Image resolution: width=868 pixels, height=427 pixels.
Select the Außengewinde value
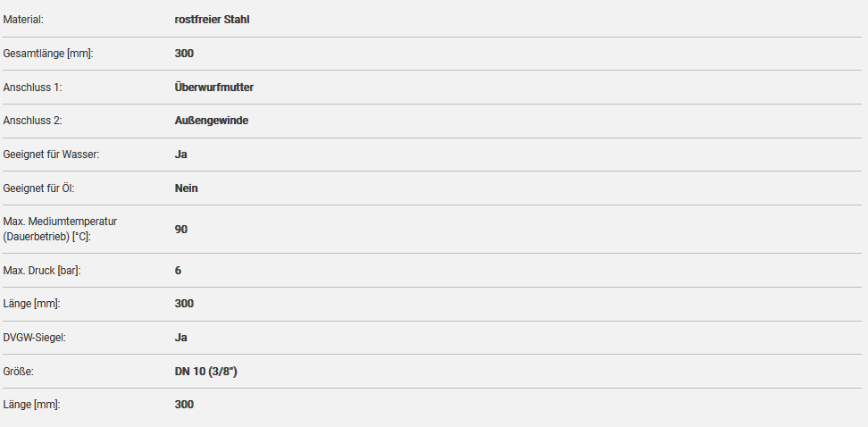[212, 121]
